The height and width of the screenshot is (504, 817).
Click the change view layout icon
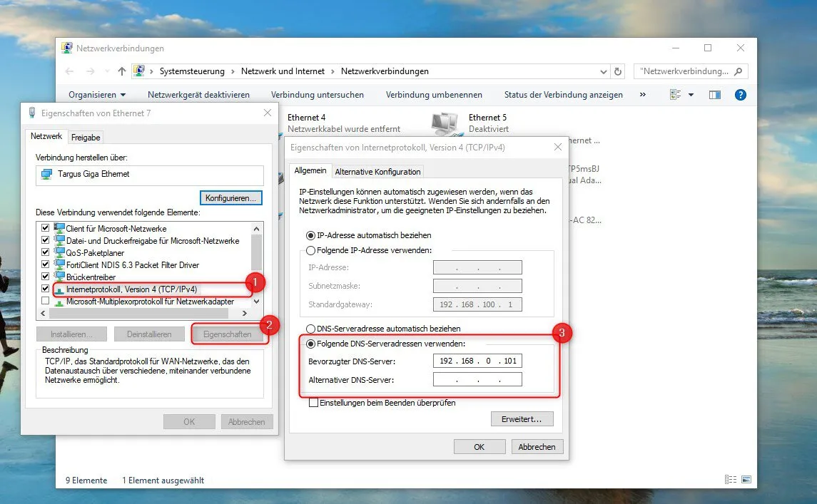(675, 95)
